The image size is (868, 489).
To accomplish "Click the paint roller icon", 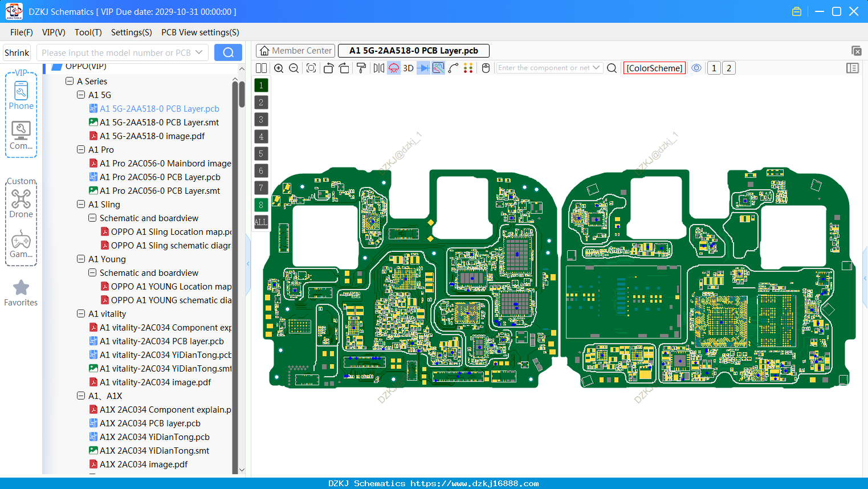I will click(x=361, y=68).
